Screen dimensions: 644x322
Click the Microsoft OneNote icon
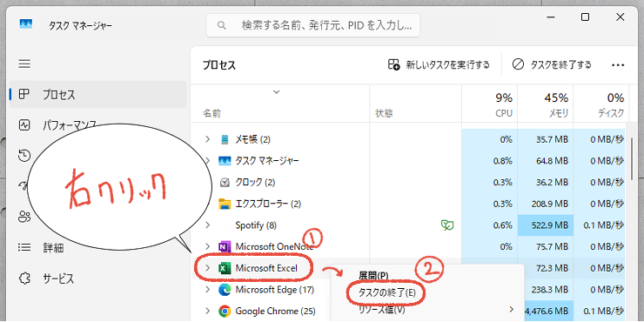click(x=225, y=246)
